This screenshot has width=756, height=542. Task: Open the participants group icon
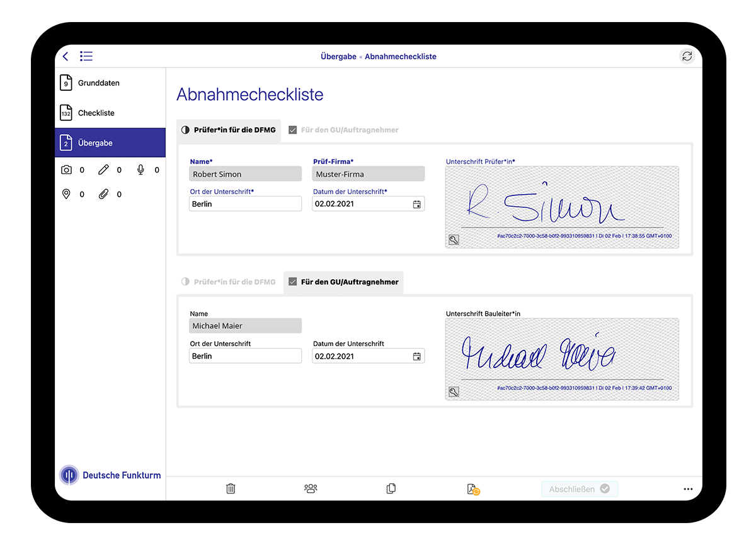pyautogui.click(x=311, y=488)
